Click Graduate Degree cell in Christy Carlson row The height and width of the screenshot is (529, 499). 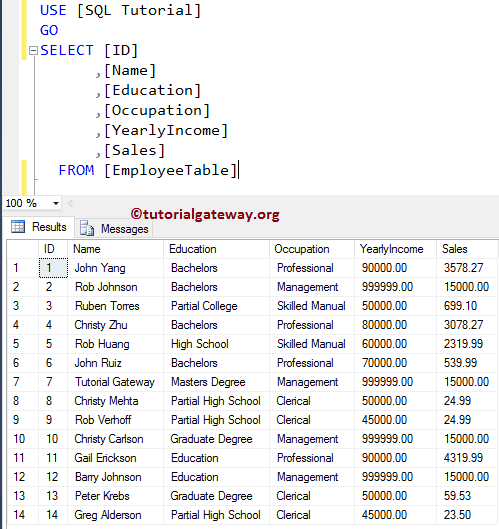(x=216, y=439)
